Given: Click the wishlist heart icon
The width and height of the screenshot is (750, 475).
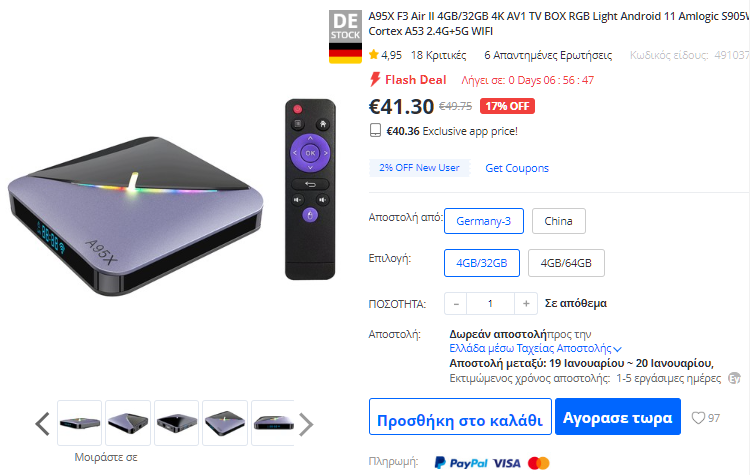Looking at the screenshot, I should click(698, 418).
